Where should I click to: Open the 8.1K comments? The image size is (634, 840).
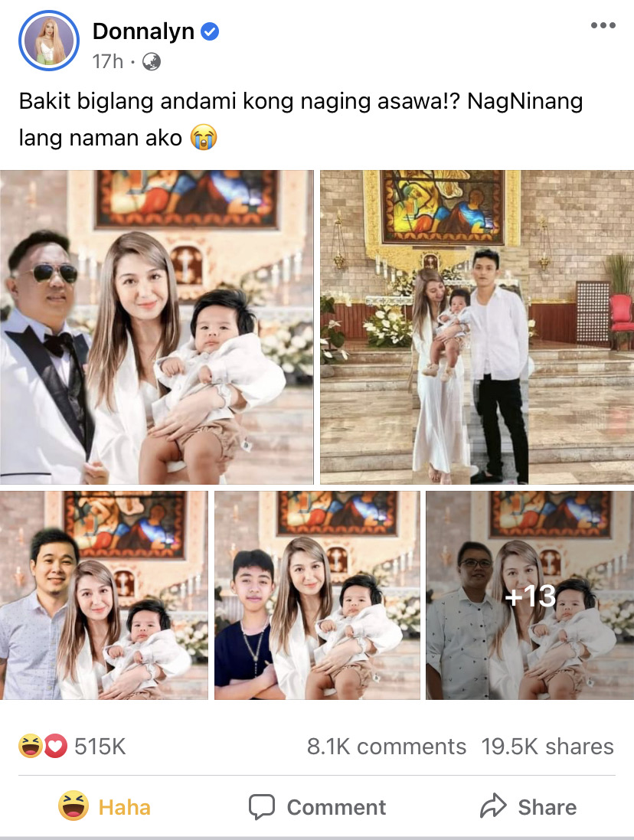(387, 747)
